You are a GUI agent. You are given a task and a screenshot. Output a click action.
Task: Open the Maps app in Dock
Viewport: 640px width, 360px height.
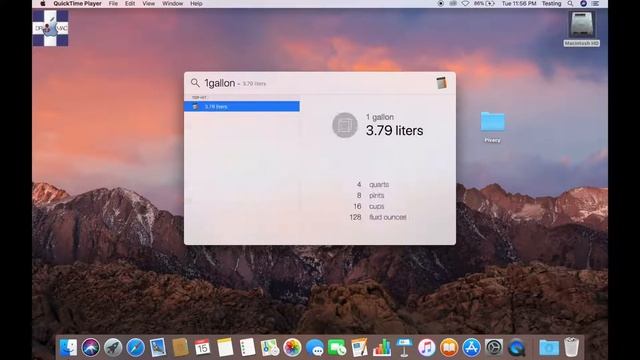(270, 348)
